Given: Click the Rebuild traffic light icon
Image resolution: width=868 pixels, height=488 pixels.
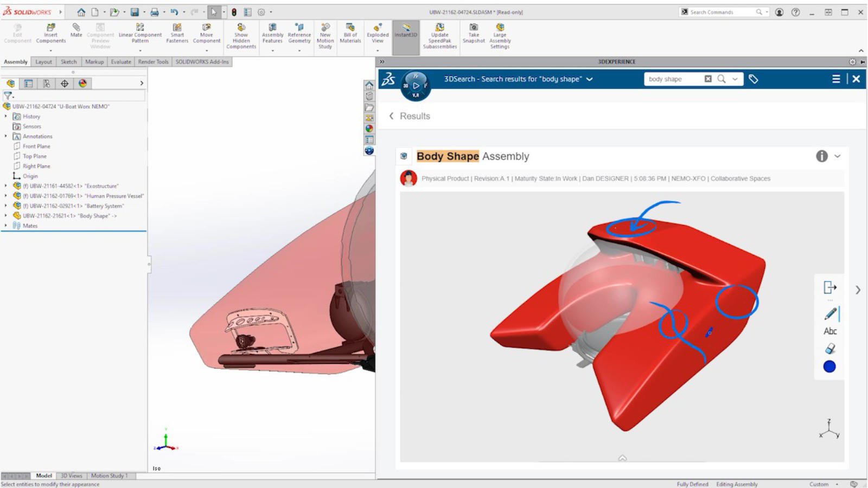Looking at the screenshot, I should tap(234, 12).
